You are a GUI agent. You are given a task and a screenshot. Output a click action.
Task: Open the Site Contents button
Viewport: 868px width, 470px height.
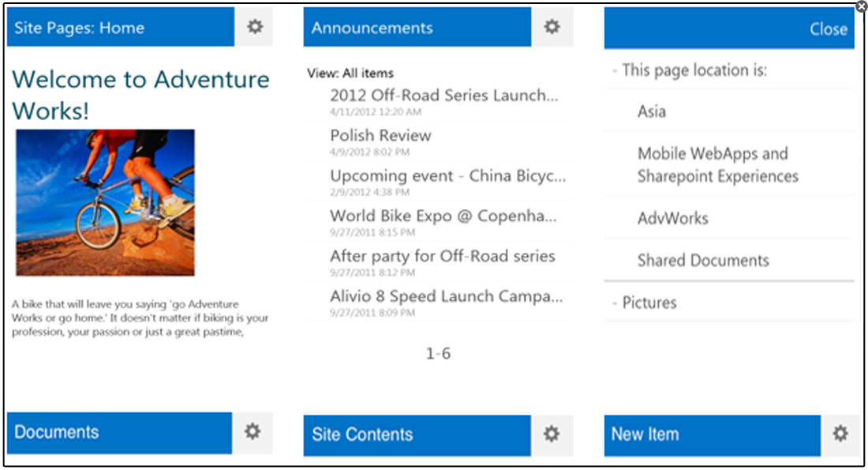pos(417,435)
